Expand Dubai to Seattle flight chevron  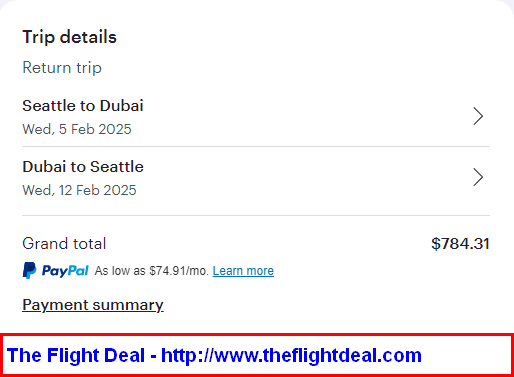point(478,177)
